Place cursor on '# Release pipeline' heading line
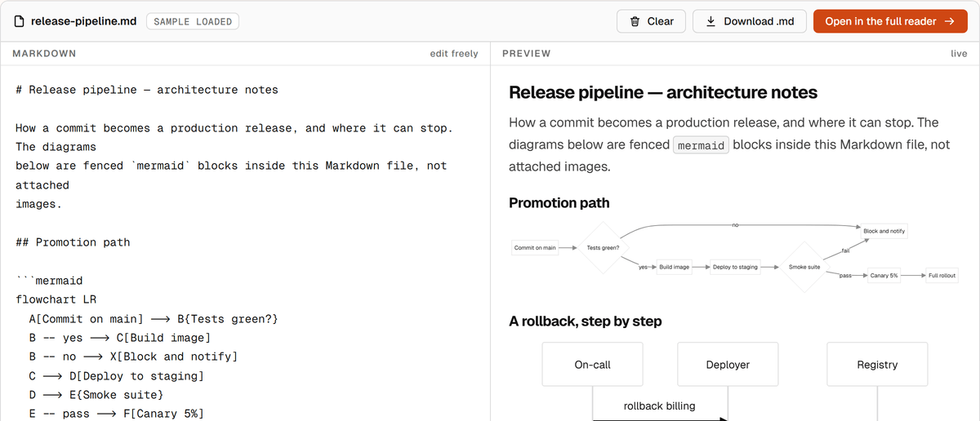980x421 pixels. pyautogui.click(x=147, y=90)
